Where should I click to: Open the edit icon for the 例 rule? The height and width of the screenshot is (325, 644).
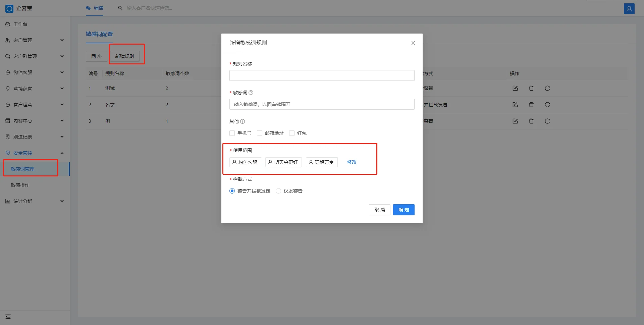coord(515,121)
